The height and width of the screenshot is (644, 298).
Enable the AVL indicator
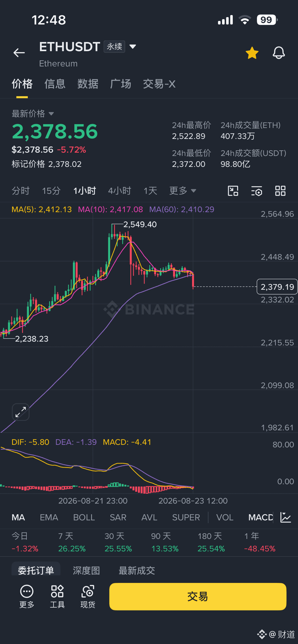click(149, 517)
